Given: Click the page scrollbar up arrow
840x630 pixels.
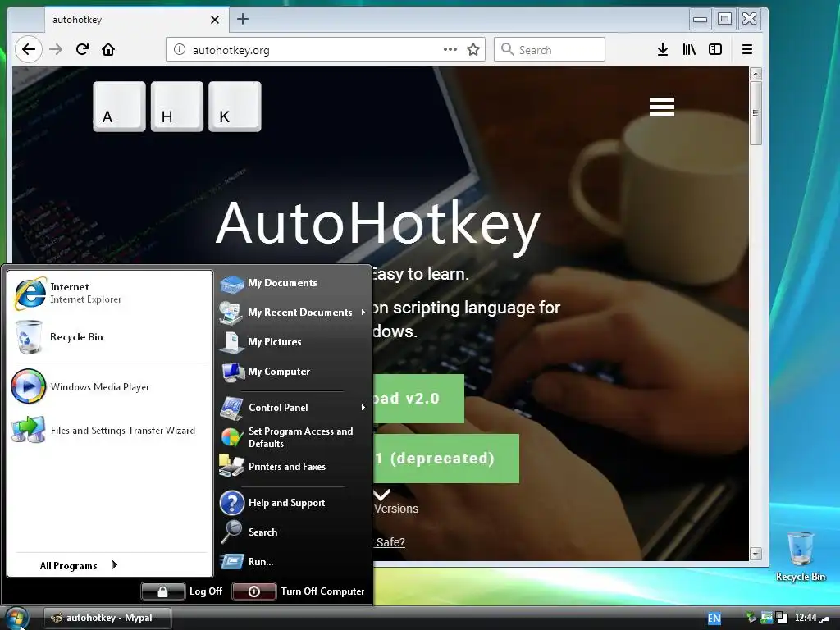Looking at the screenshot, I should tap(756, 74).
